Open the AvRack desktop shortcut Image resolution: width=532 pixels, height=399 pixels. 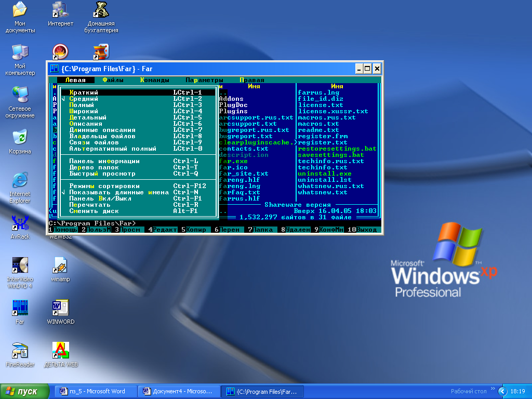[20, 227]
